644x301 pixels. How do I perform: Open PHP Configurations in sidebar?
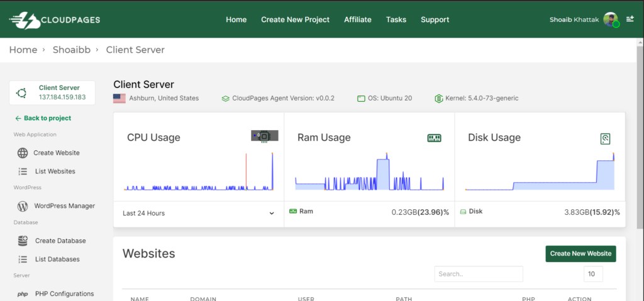pyautogui.click(x=65, y=293)
